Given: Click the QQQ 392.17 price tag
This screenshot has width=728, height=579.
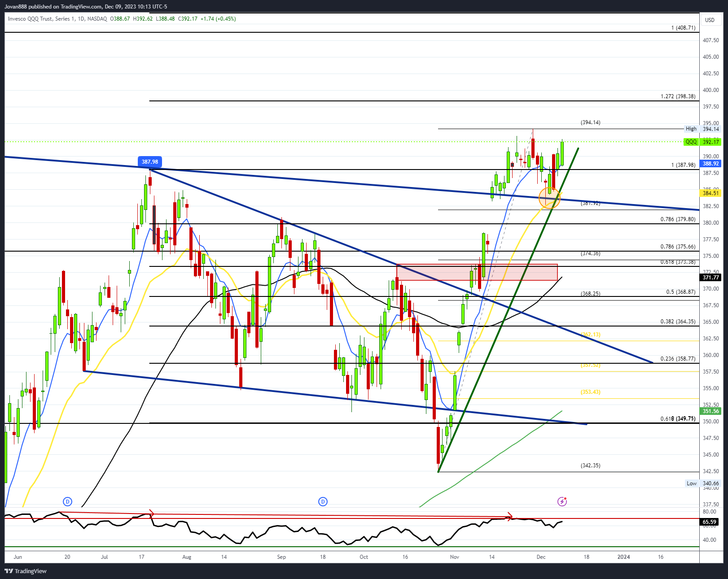Looking at the screenshot, I should click(702, 142).
